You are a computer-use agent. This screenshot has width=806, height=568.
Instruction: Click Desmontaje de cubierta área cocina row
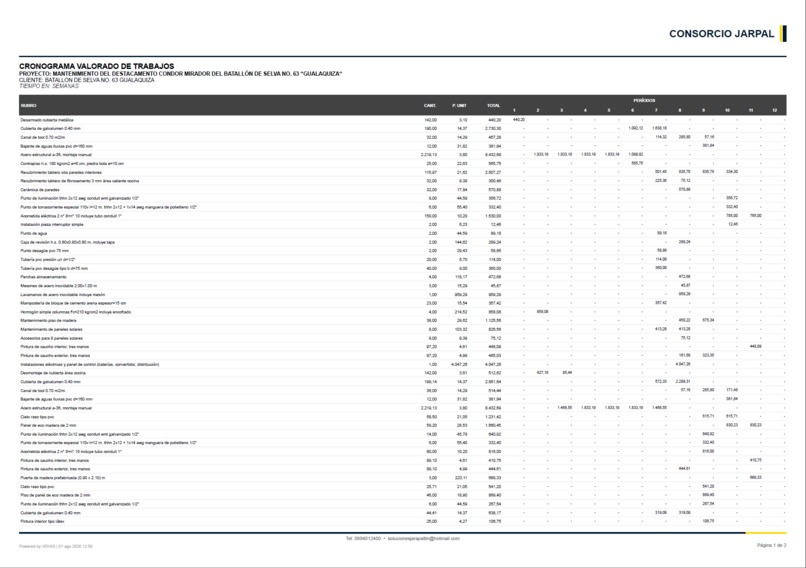402,373
